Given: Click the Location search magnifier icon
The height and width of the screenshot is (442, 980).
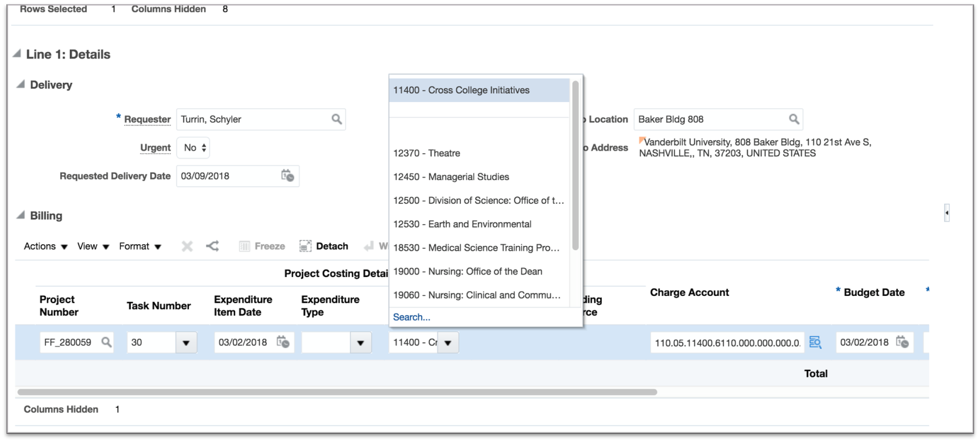Looking at the screenshot, I should [794, 119].
